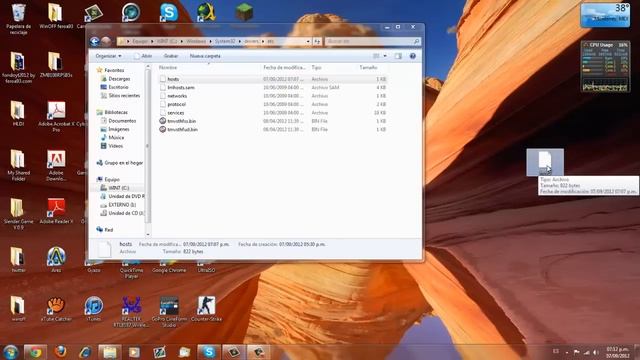Image resolution: width=640 pixels, height=360 pixels.
Task: Select the Minecraft grass block desktop icon
Action: coord(244,12)
